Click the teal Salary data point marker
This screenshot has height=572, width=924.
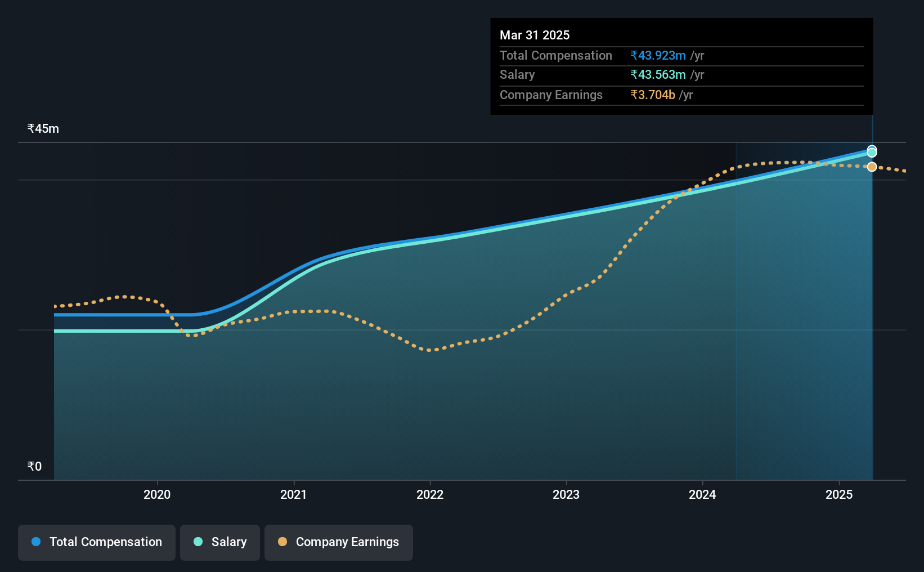click(x=872, y=153)
